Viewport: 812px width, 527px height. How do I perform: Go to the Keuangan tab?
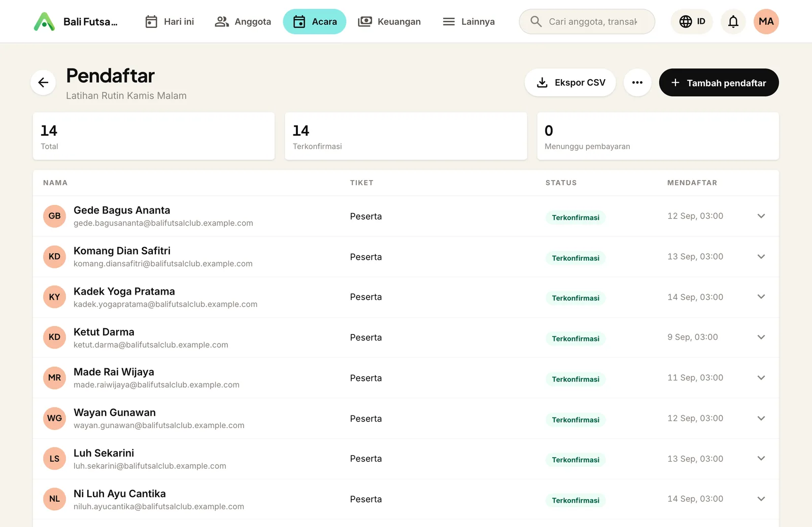(389, 21)
